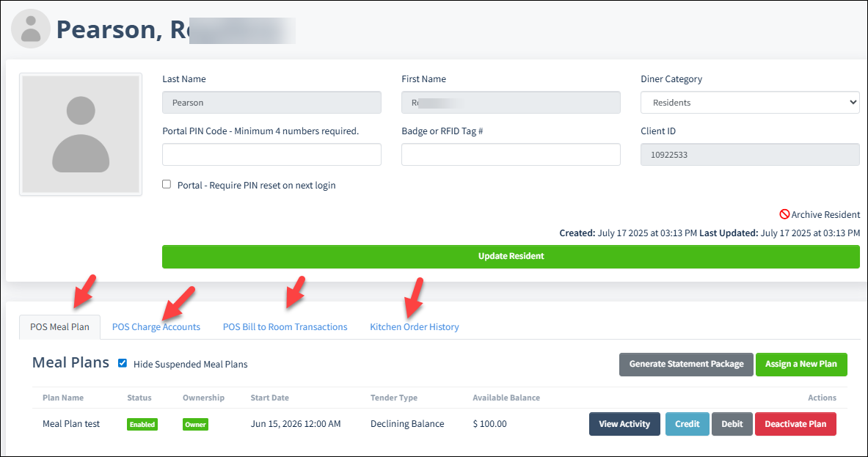The image size is (868, 457).
Task: Switch to POS Meal Plan tab
Action: point(59,327)
